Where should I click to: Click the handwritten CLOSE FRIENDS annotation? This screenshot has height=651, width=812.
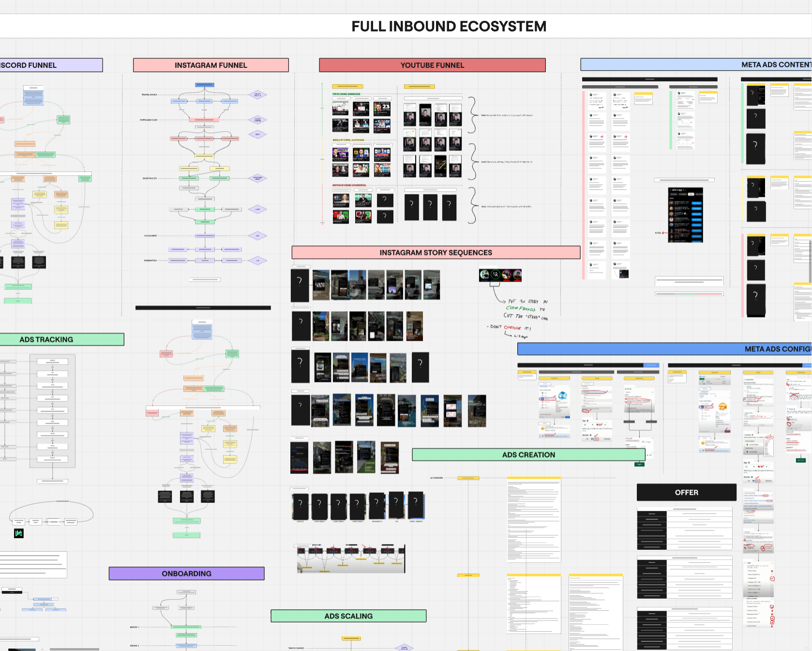[x=521, y=308]
